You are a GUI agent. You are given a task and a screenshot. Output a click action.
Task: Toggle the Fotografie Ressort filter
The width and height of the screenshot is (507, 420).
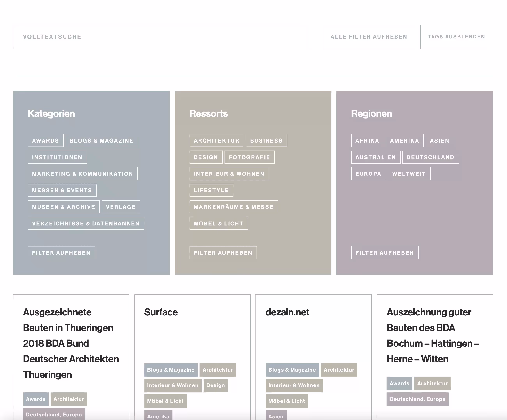point(249,157)
